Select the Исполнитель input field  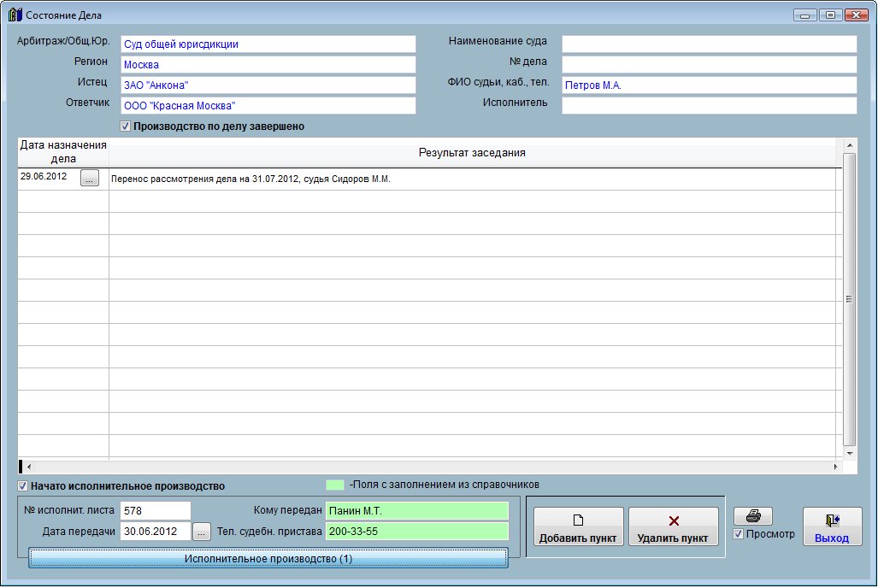coord(709,105)
